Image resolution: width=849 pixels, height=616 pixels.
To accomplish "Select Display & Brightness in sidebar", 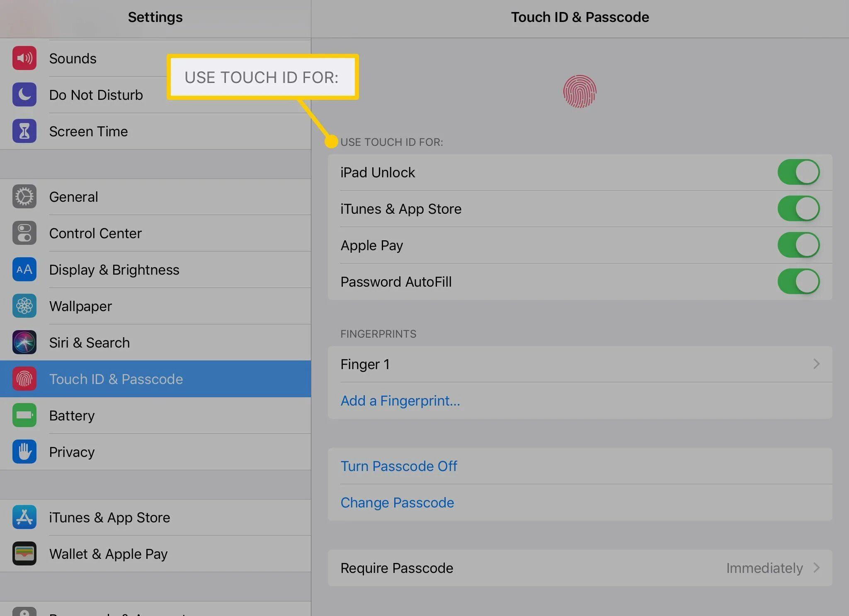I will click(114, 270).
